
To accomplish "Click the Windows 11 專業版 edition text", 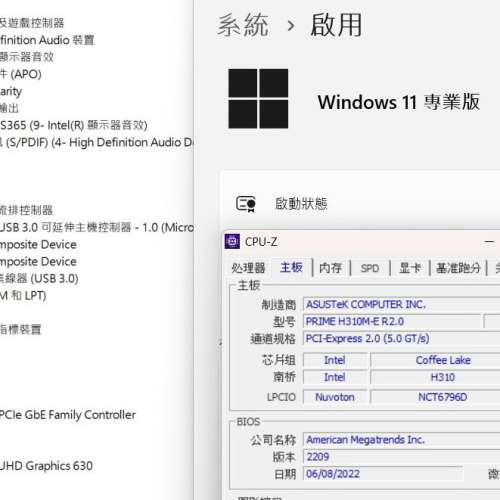I will (399, 102).
